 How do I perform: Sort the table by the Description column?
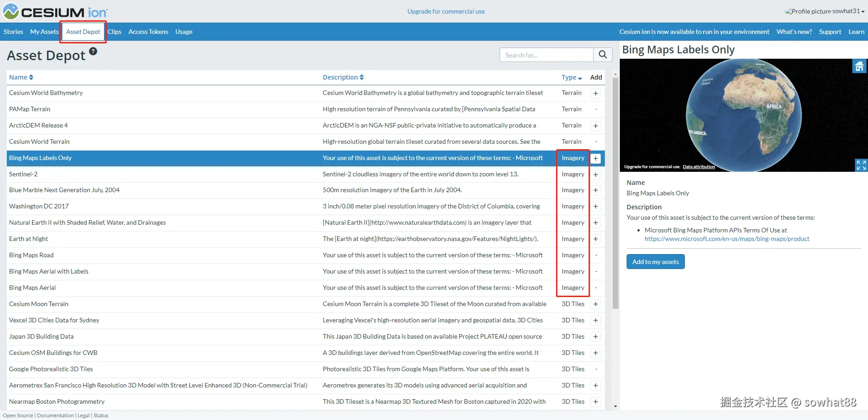pos(343,77)
